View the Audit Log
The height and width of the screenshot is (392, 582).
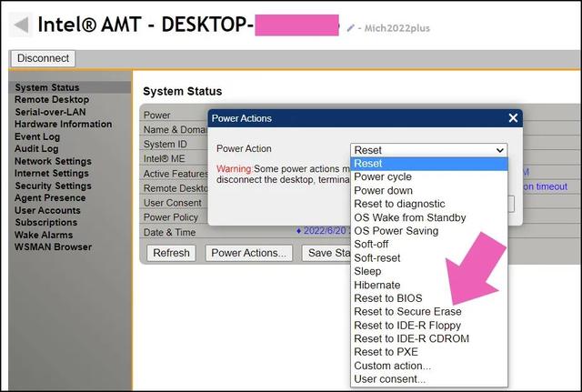36,149
